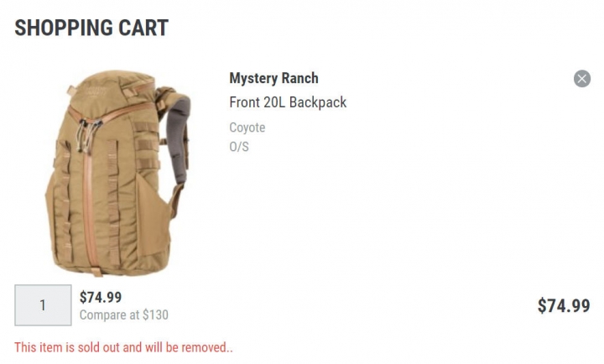Image resolution: width=604 pixels, height=364 pixels.
Task: Click the red sold out warning message
Action: tap(123, 347)
